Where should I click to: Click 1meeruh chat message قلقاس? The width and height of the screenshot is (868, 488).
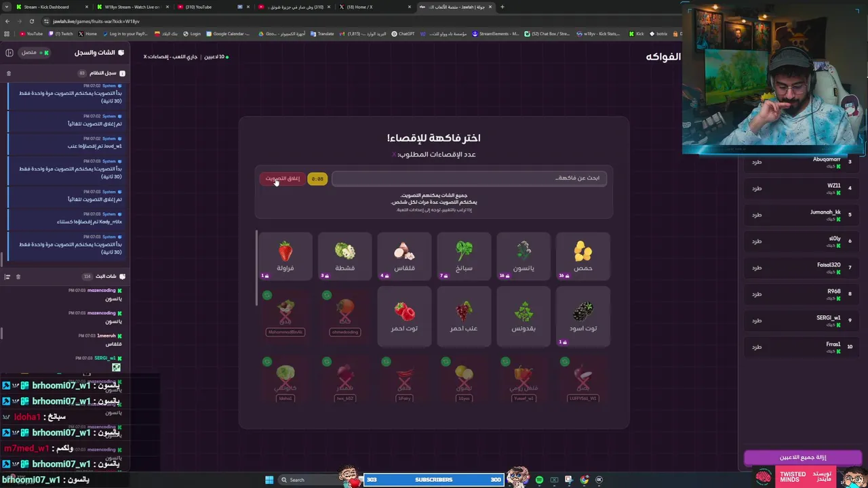(113, 344)
